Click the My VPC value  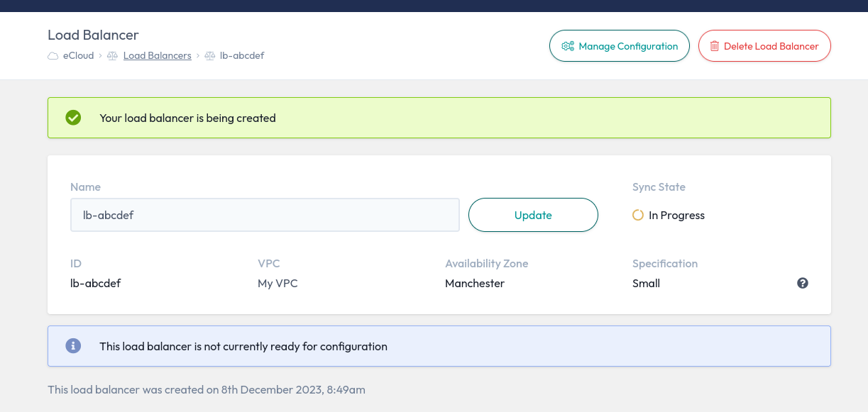click(278, 284)
